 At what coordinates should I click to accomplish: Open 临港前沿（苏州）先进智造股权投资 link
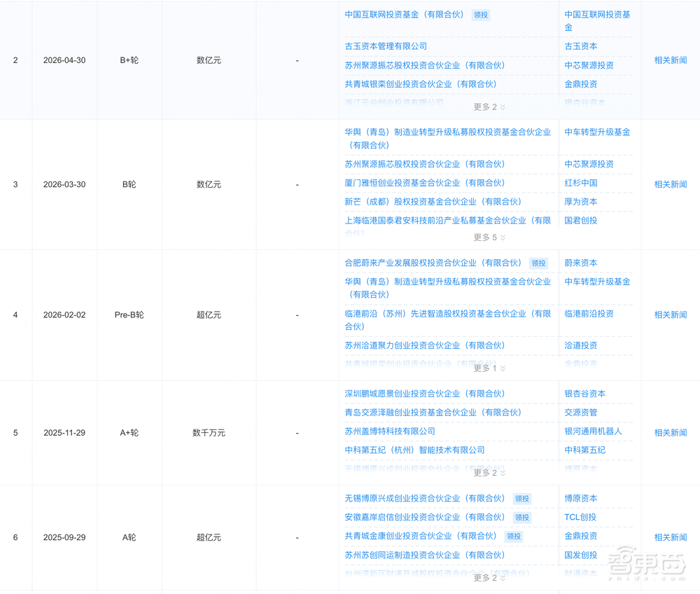click(x=448, y=320)
